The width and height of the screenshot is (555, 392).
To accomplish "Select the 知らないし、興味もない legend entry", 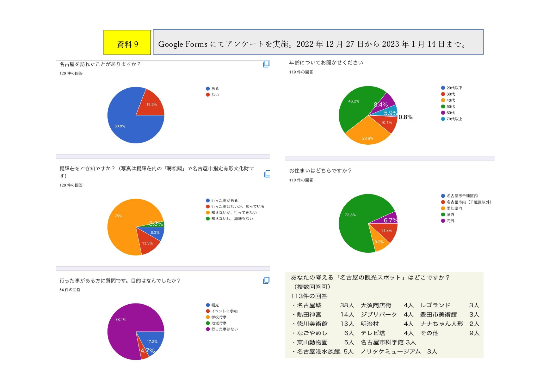I will 232,219.
